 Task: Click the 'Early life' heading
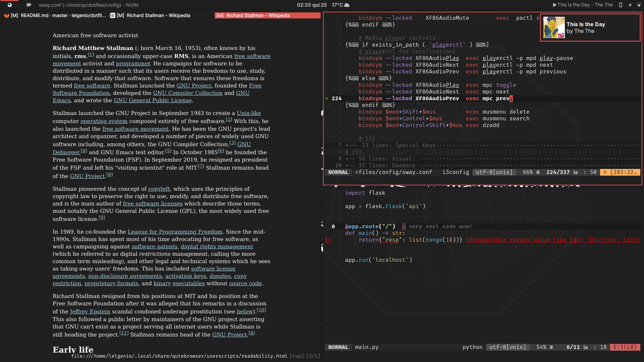(x=73, y=350)
